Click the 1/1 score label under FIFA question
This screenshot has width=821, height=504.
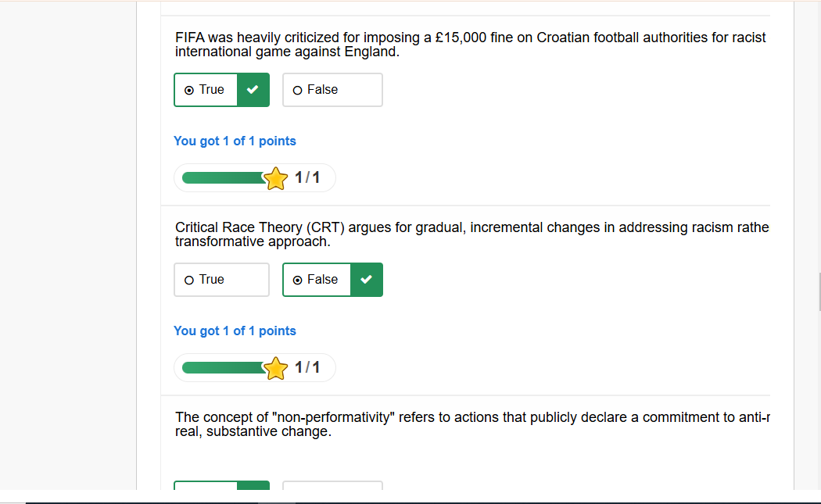tap(307, 178)
